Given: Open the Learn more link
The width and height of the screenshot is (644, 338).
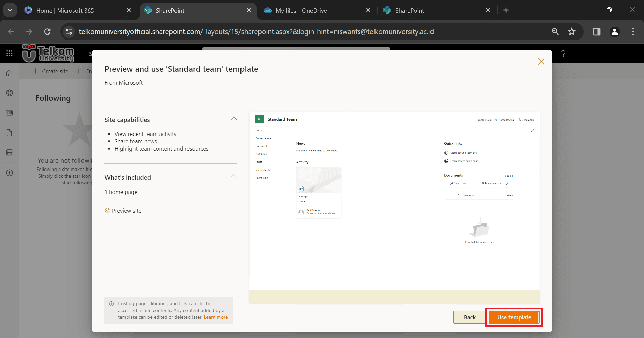Looking at the screenshot, I should point(216,317).
